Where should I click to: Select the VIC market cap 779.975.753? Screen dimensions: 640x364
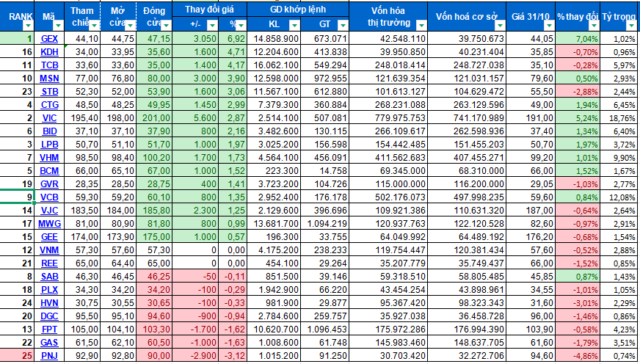point(388,118)
